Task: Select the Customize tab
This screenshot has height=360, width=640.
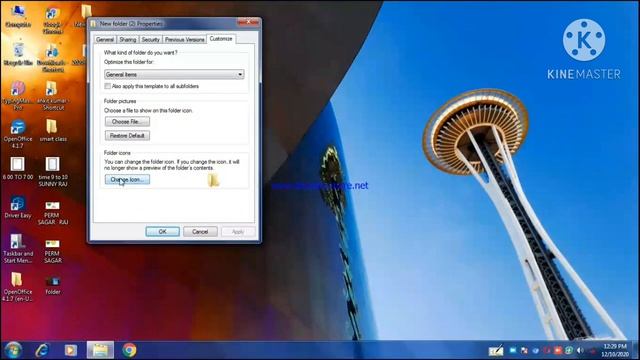Action: click(221, 39)
